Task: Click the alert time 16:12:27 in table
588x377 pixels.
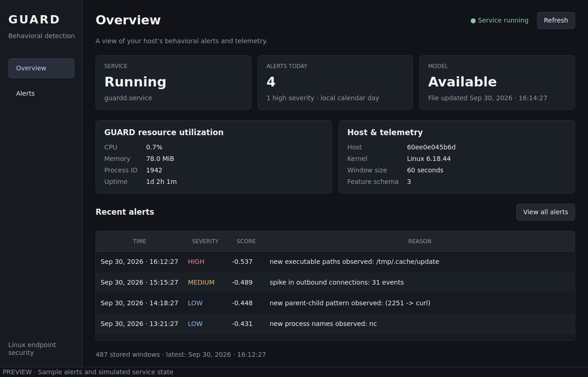Action: point(139,262)
